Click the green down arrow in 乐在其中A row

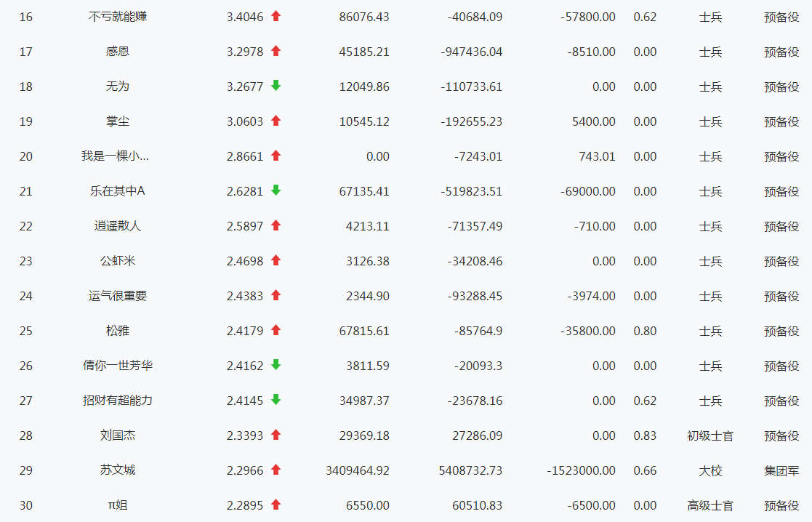tap(276, 190)
